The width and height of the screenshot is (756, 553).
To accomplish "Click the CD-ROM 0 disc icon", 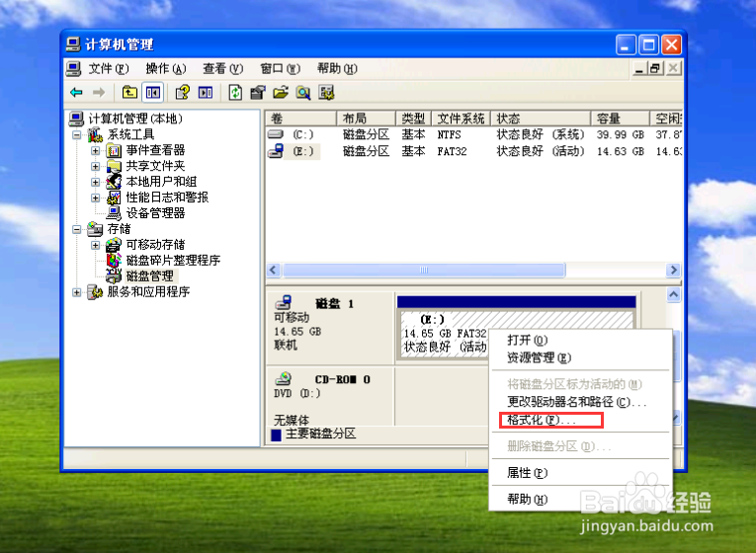I will pyautogui.click(x=284, y=378).
